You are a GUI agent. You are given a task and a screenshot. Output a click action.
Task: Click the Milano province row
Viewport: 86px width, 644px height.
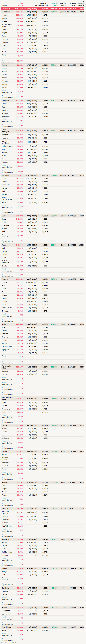coord(4,15)
